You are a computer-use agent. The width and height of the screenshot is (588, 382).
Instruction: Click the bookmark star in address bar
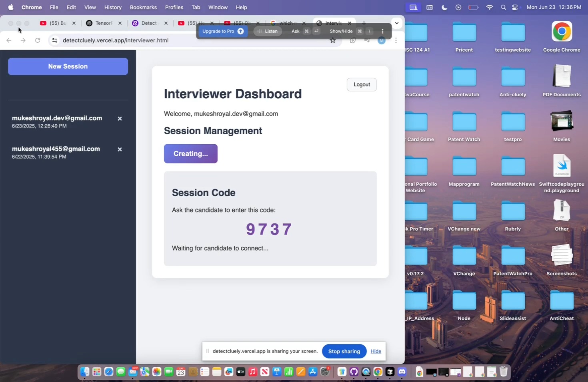[x=332, y=40]
